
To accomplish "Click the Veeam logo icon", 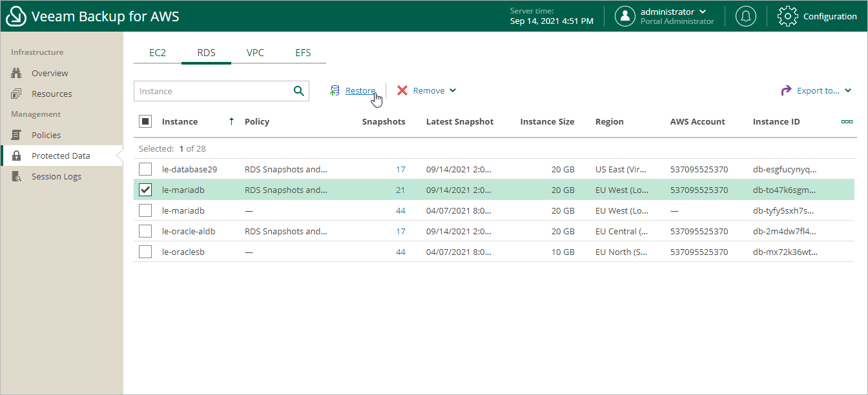I will (x=16, y=16).
